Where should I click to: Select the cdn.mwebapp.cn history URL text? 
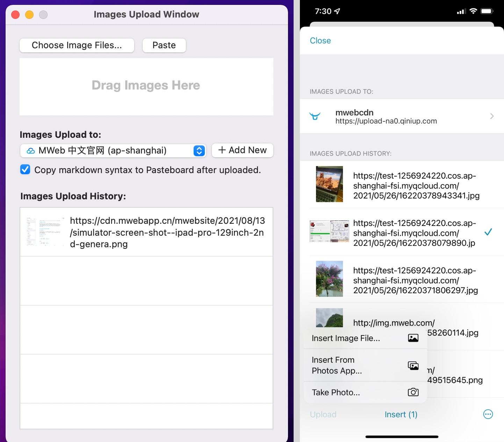(167, 233)
